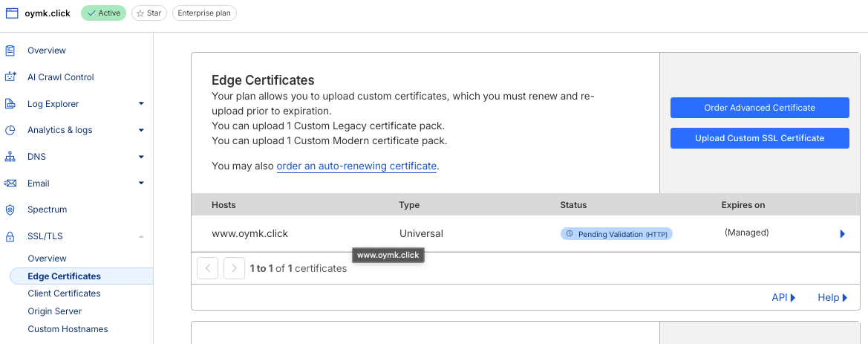Click Order Advanced Certificate button
Image resolution: width=868 pixels, height=344 pixels.
759,108
